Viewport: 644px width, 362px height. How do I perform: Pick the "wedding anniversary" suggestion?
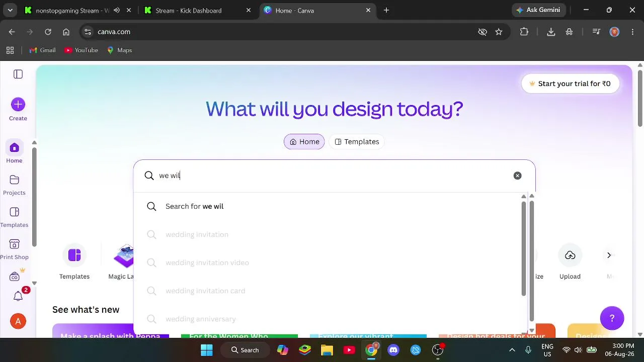[x=330, y=319]
